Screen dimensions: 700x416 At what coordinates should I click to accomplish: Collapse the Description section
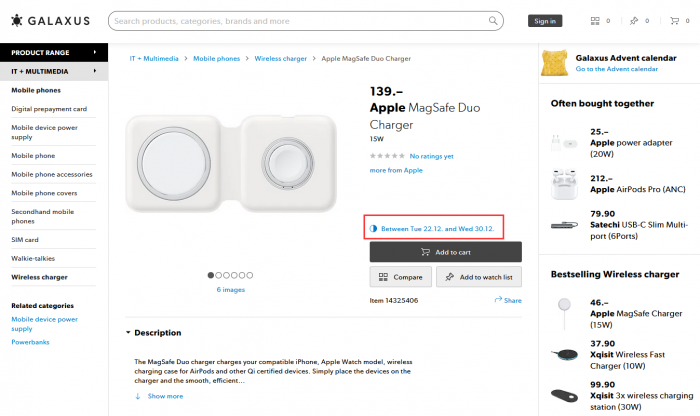click(128, 333)
